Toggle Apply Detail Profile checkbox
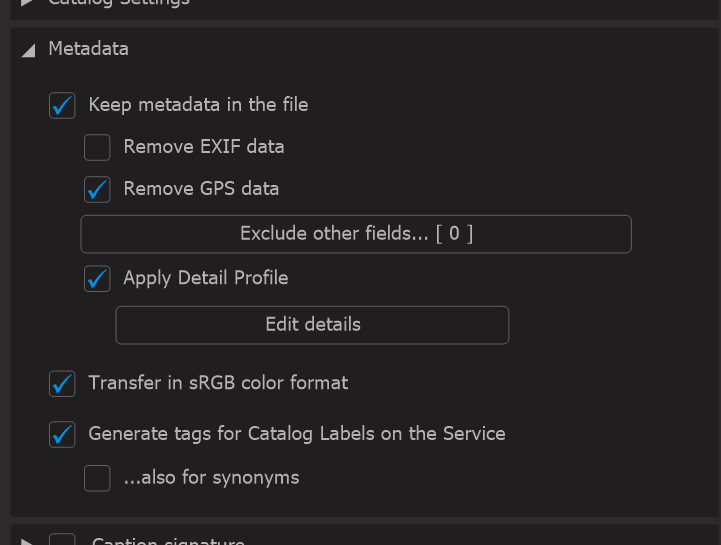Image resolution: width=721 pixels, height=545 pixels. pos(97,278)
